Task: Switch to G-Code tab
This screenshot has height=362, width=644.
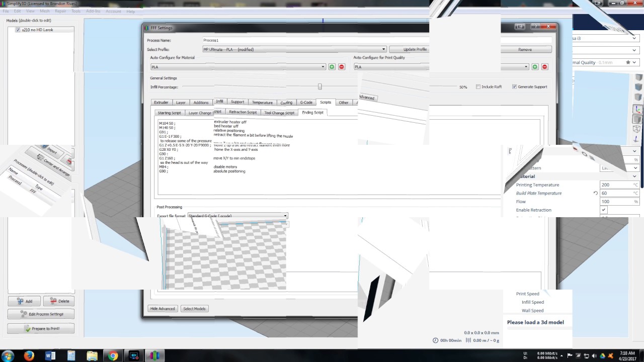Action: (x=306, y=102)
